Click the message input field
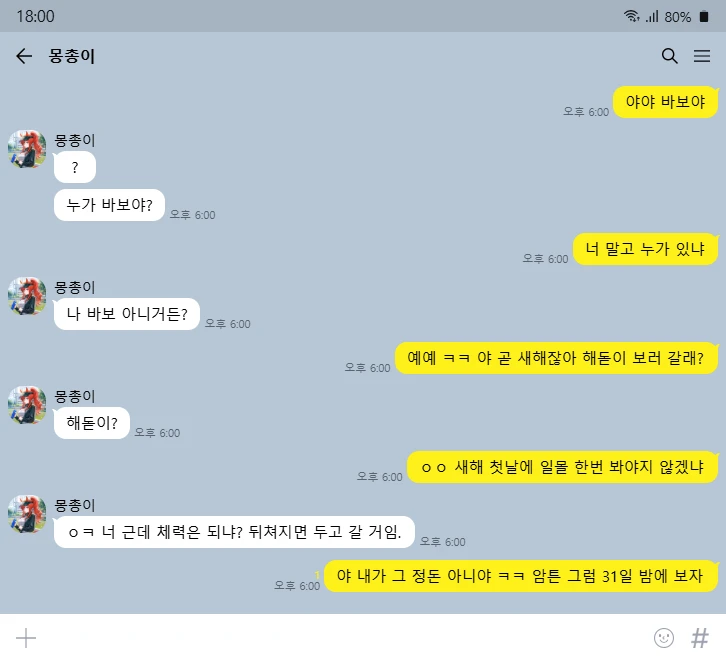This screenshot has width=726, height=662. (x=343, y=638)
